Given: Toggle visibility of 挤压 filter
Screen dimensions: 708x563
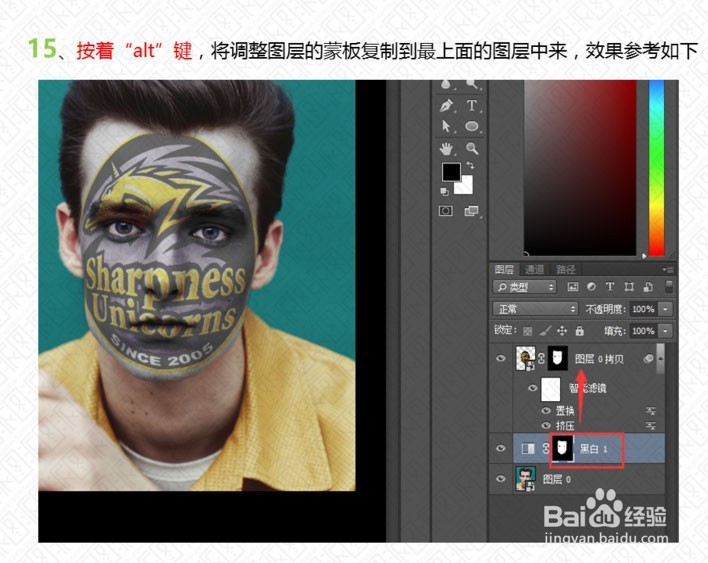Looking at the screenshot, I should [x=546, y=425].
